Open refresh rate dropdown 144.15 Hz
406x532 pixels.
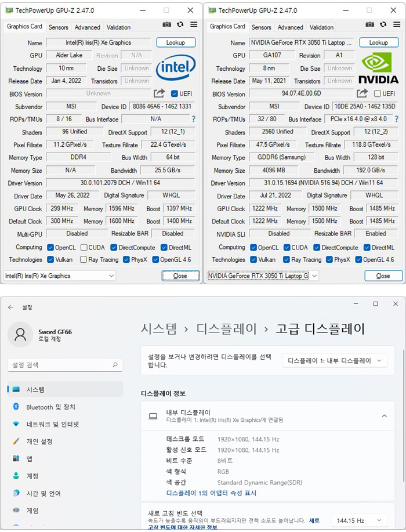click(x=359, y=520)
